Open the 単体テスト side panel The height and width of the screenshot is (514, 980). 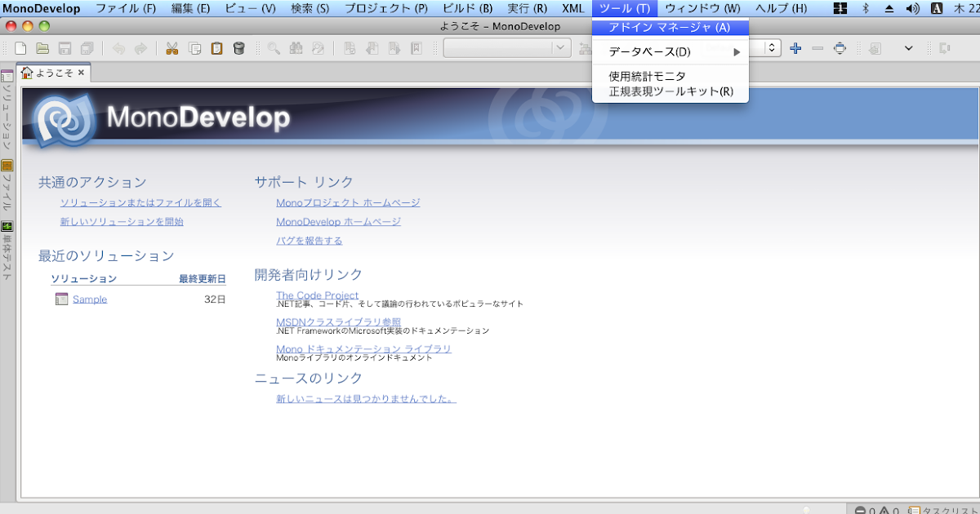[7, 250]
